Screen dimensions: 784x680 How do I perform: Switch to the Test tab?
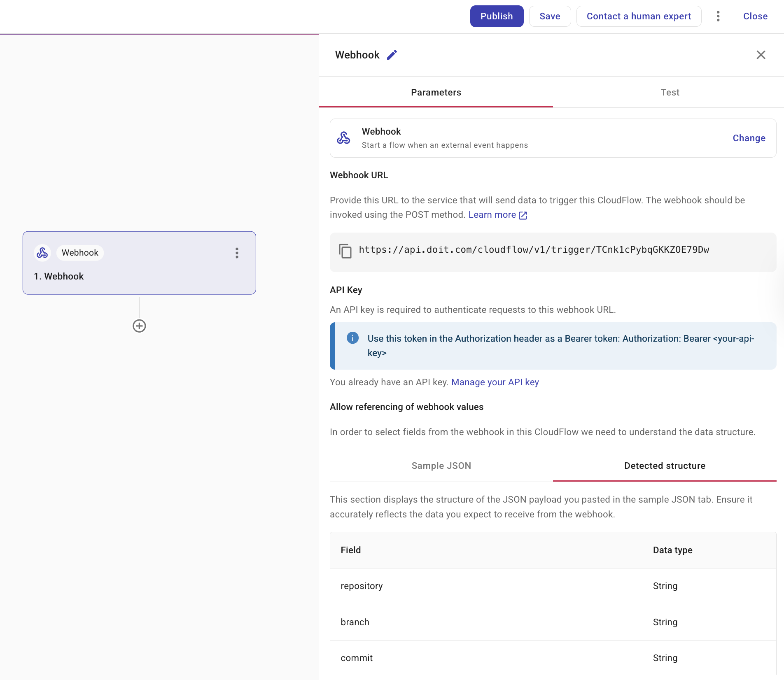pos(670,92)
